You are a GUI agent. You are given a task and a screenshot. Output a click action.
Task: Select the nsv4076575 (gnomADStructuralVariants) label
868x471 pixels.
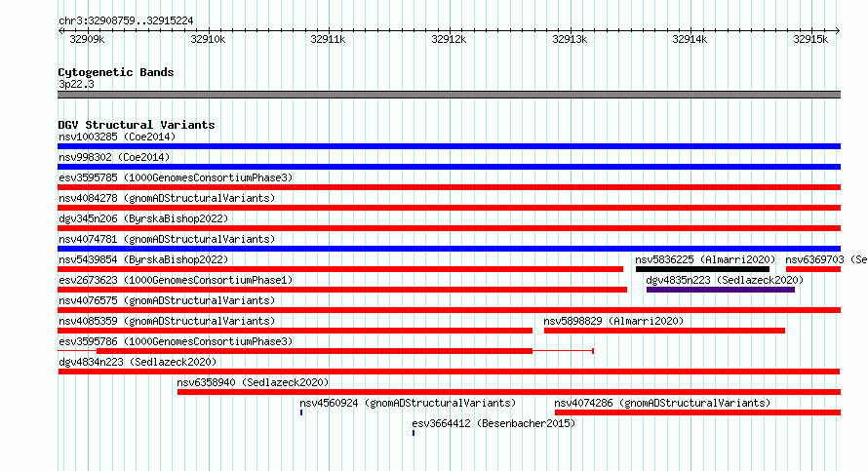point(167,300)
